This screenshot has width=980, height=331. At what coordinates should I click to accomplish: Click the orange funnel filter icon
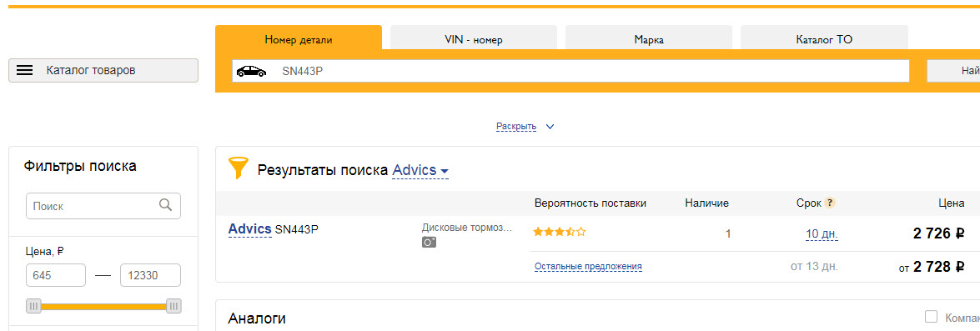pyautogui.click(x=239, y=168)
